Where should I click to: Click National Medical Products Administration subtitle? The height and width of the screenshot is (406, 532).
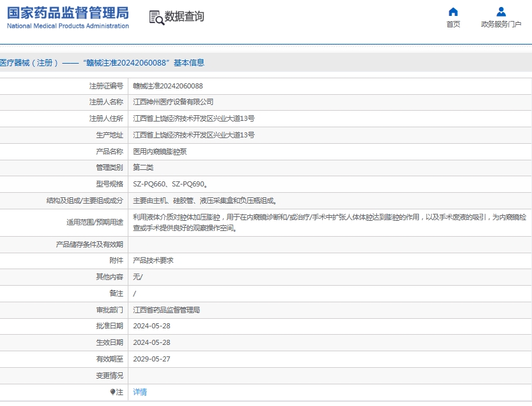tap(68, 26)
